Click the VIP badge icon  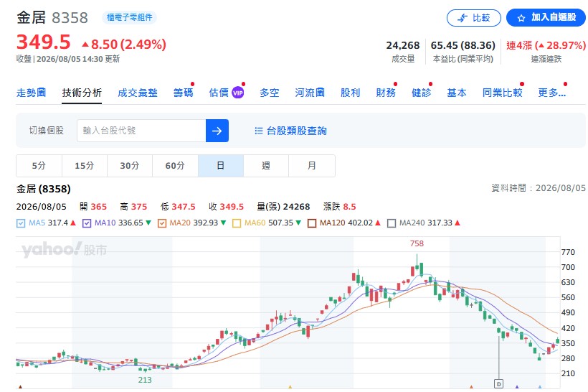[x=238, y=93]
